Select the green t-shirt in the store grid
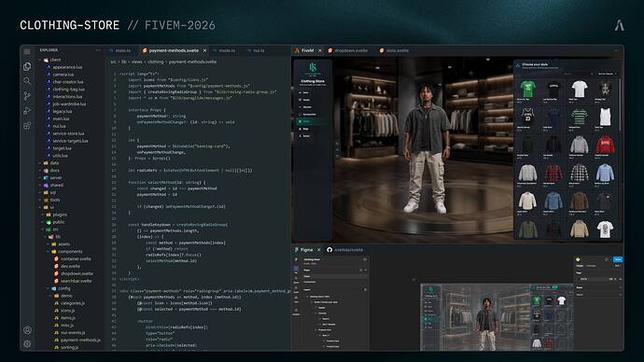Image resolution: width=644 pixels, height=362 pixels. 527,89
